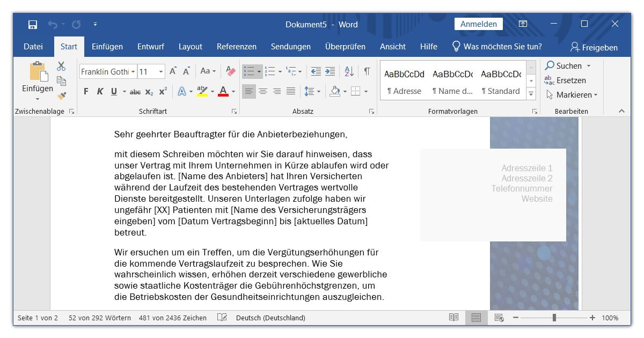Switch to the Einfügen ribbon tab
644x338 pixels.
pos(107,47)
